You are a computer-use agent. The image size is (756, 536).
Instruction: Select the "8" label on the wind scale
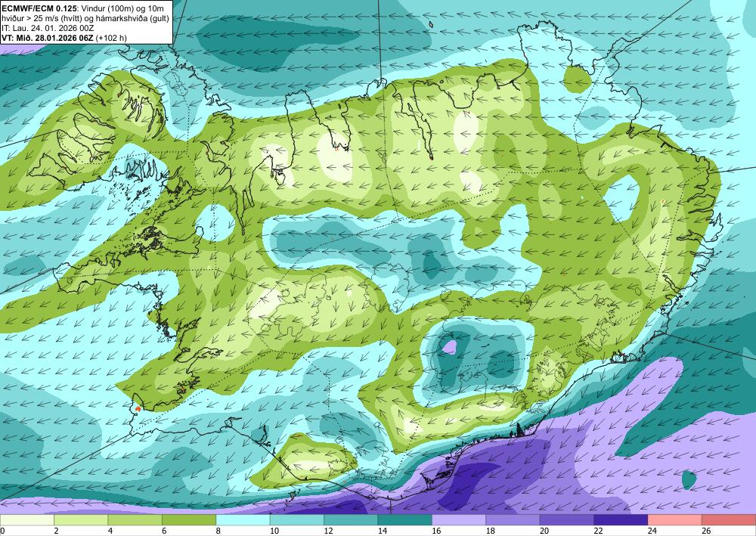point(218,531)
